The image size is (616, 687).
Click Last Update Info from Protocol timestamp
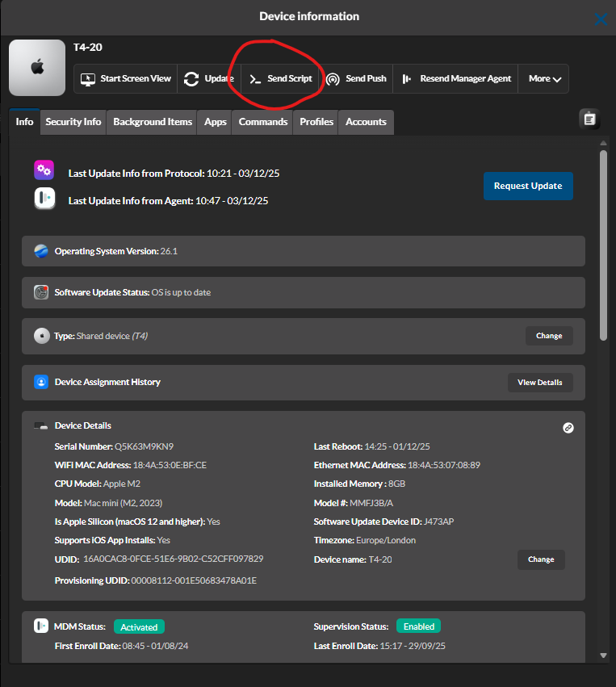click(243, 174)
